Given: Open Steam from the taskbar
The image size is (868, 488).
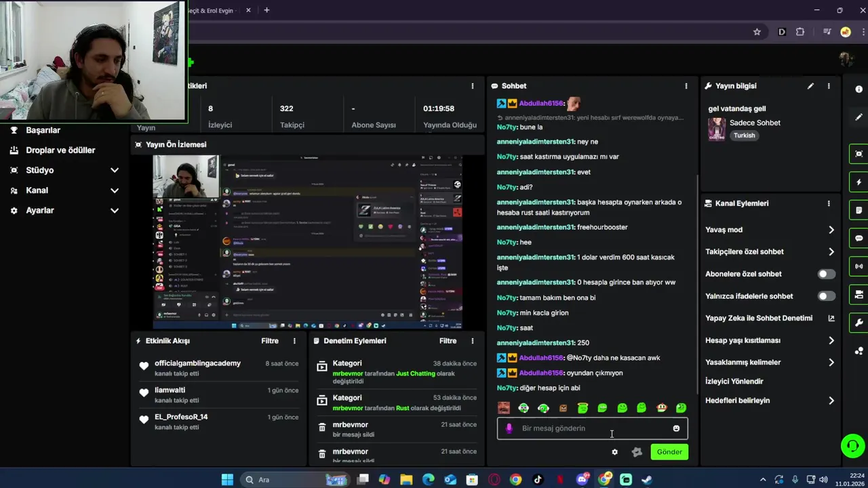Looking at the screenshot, I should coord(647,480).
